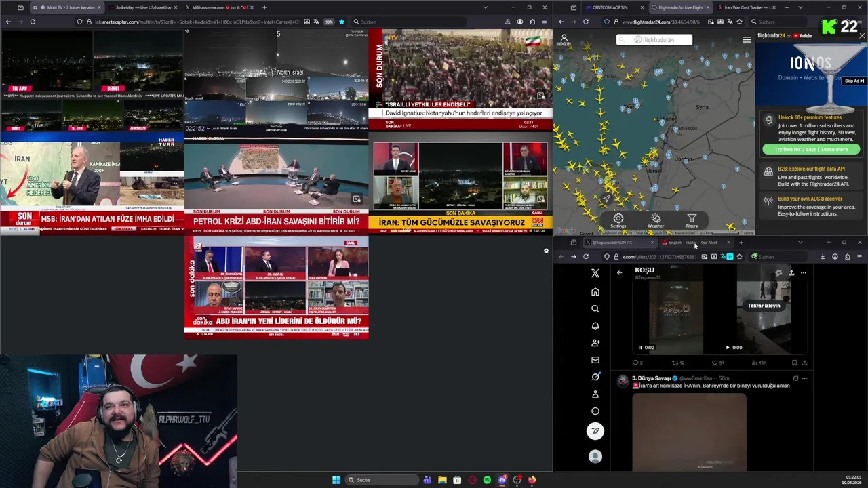Open X Profile person icon
This screenshot has width=868, height=488.
point(595,394)
